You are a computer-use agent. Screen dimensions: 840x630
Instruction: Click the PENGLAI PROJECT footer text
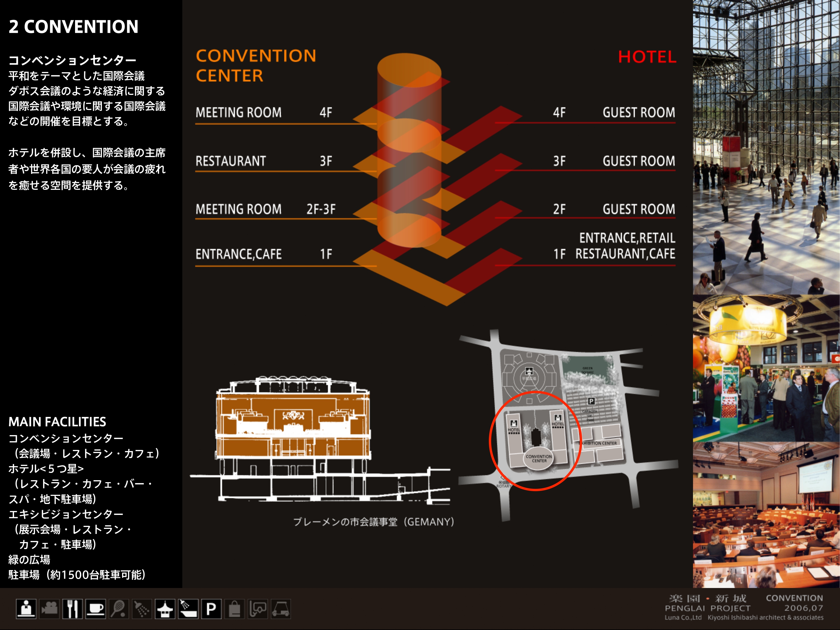coord(708,608)
